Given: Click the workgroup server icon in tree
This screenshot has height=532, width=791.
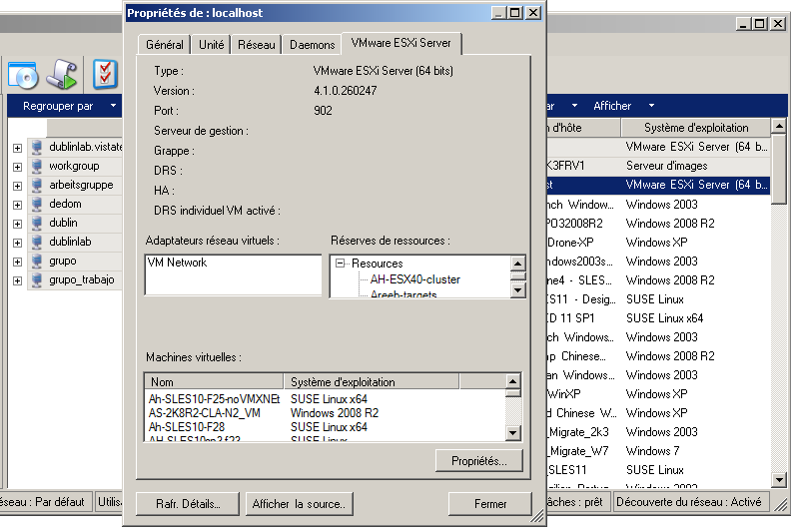Looking at the screenshot, I should tap(37, 166).
